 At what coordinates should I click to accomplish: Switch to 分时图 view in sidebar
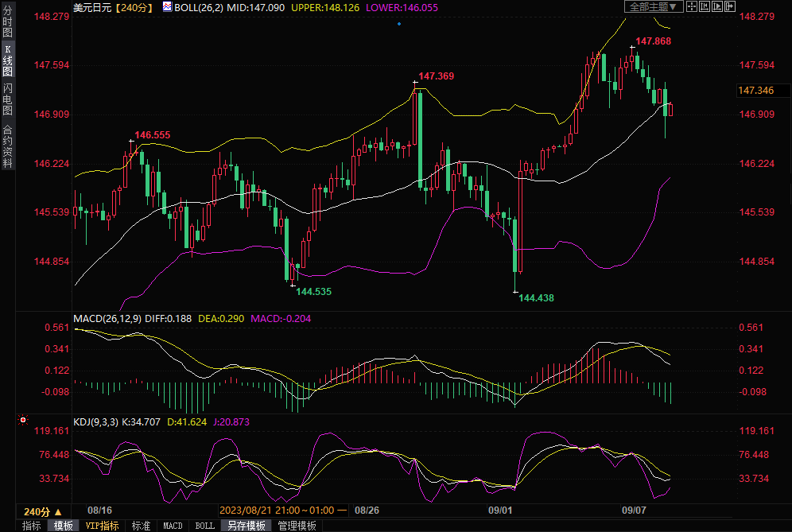point(7,21)
